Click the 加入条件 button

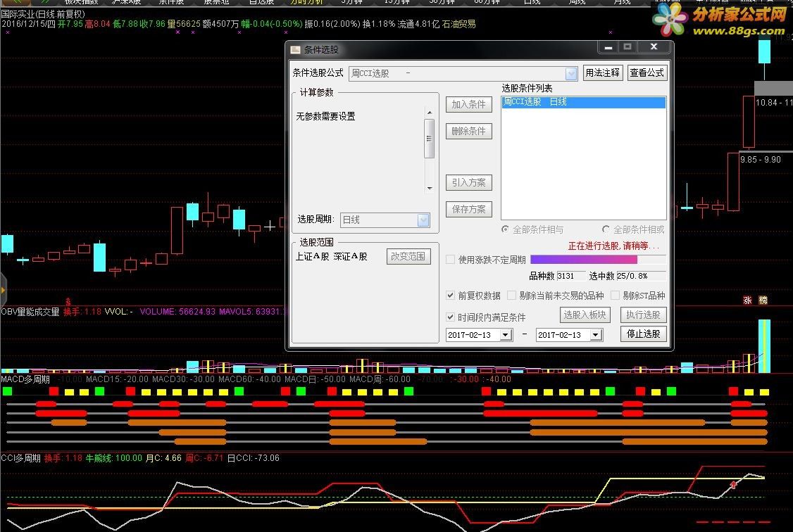469,105
